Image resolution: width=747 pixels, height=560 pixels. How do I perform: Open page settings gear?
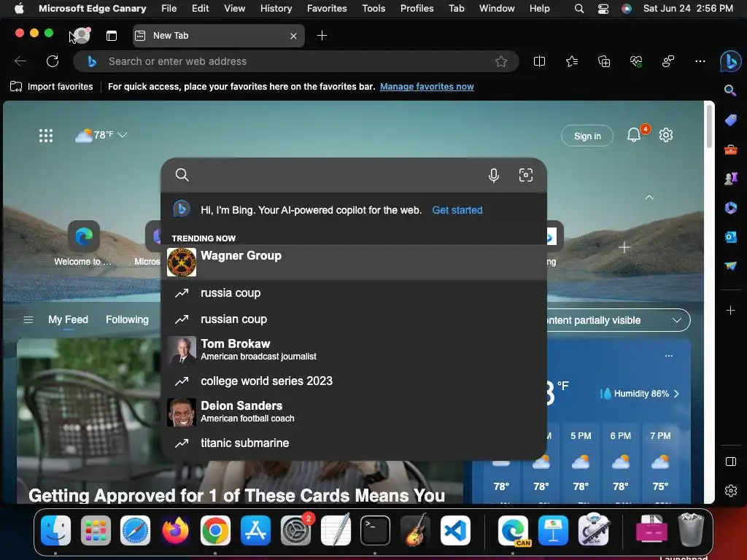tap(665, 135)
